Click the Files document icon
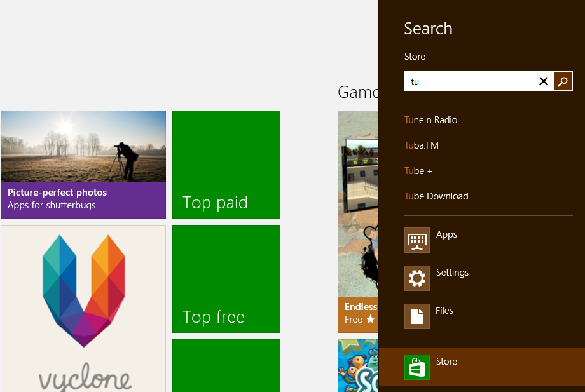This screenshot has width=585, height=392. pyautogui.click(x=417, y=316)
